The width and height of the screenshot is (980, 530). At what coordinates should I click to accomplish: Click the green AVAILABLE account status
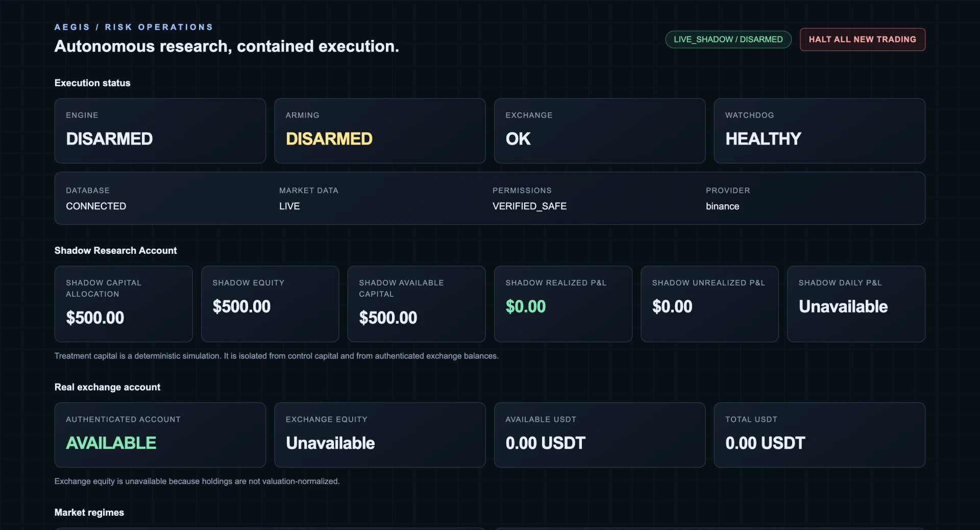point(111,443)
